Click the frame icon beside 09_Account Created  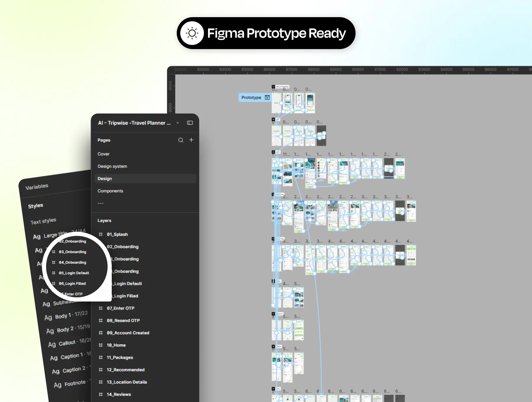pos(101,333)
